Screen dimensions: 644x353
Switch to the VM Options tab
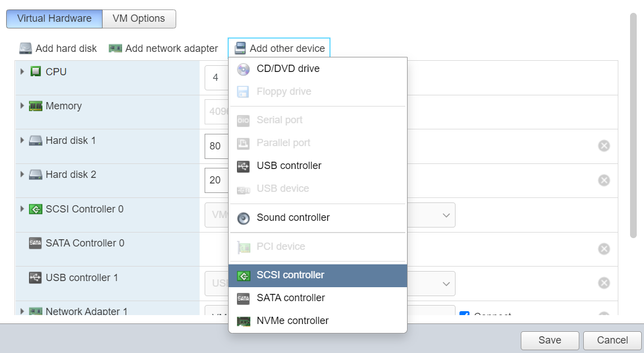(139, 18)
